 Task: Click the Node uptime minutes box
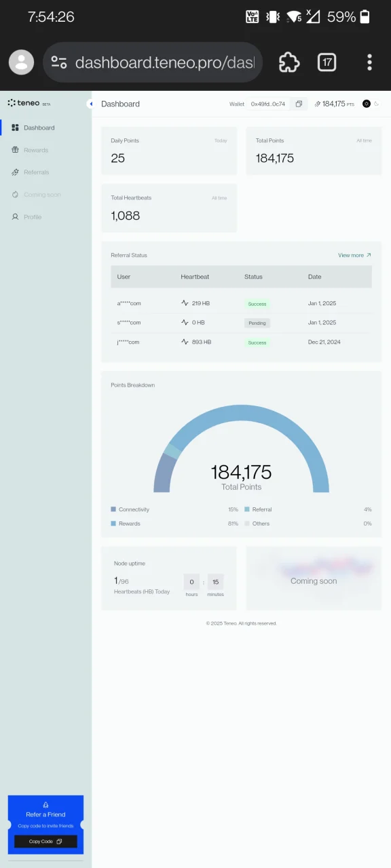point(215,582)
